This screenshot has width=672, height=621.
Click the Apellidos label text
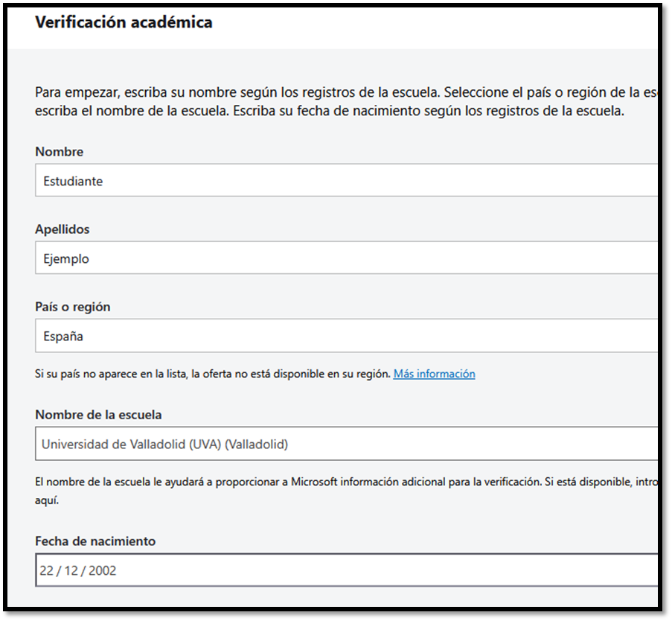point(62,229)
